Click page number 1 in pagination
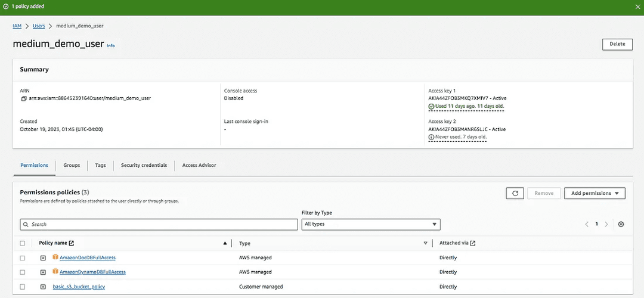 tap(597, 224)
